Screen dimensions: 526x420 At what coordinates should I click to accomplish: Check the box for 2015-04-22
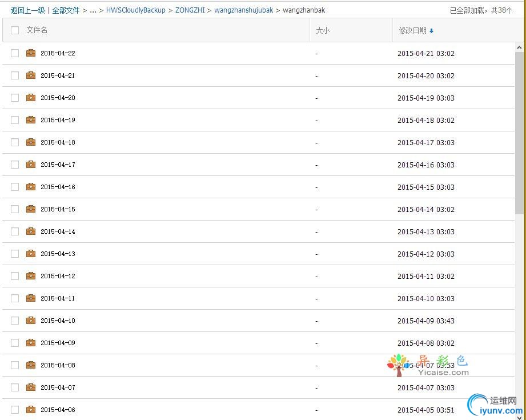click(15, 53)
